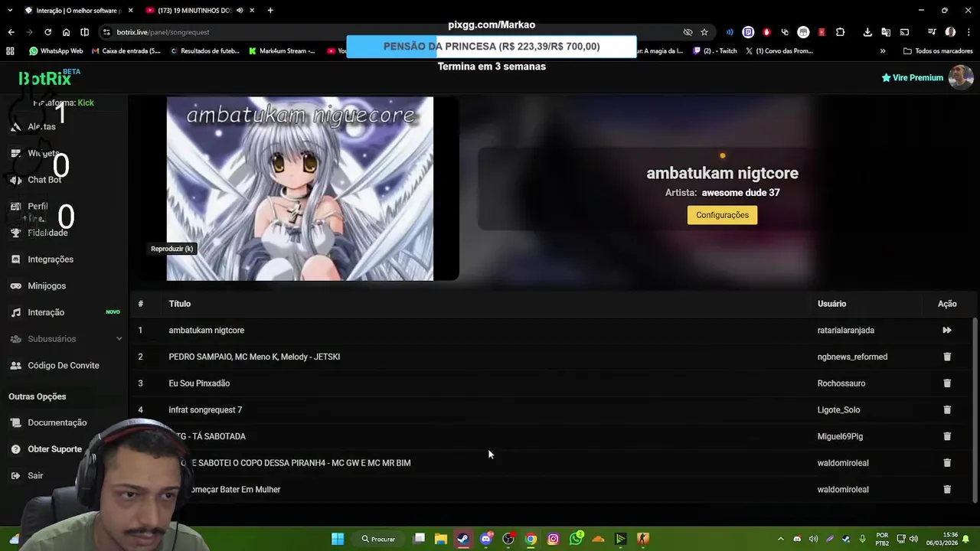Skip the ambatukam nigtcore song
The image size is (980, 551).
click(947, 331)
